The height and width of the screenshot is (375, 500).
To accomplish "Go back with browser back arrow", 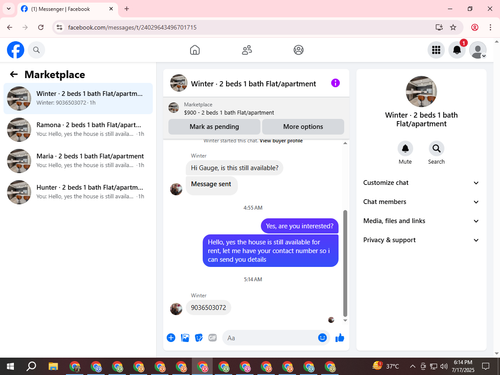I will coord(10,27).
